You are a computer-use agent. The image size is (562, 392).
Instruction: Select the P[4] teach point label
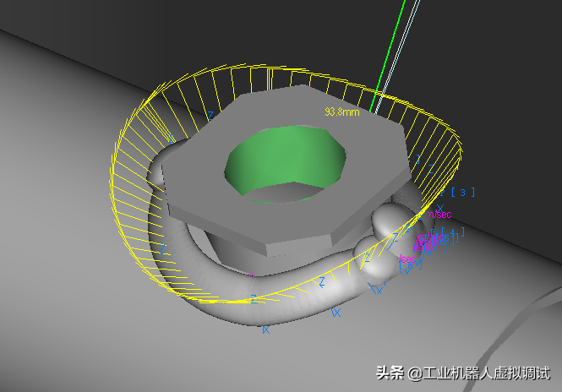point(453,231)
